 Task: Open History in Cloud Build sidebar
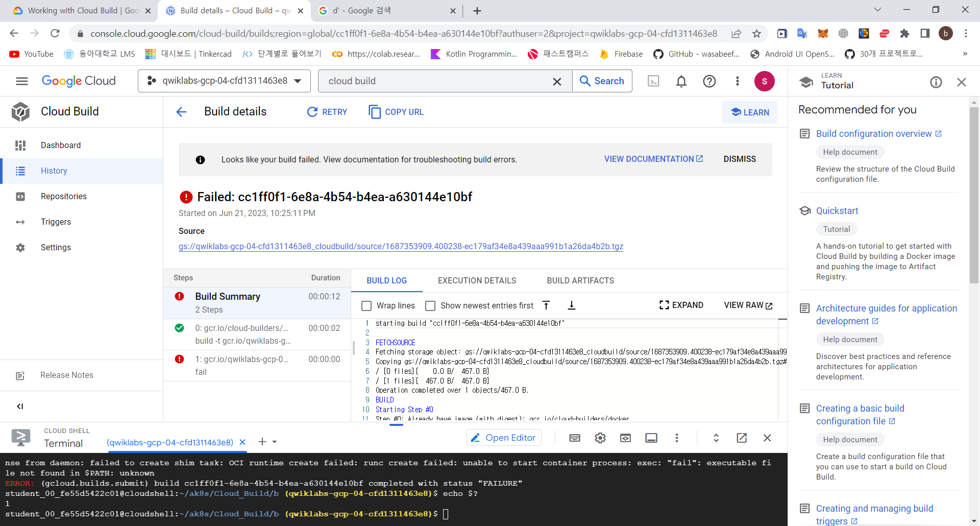coord(82,171)
